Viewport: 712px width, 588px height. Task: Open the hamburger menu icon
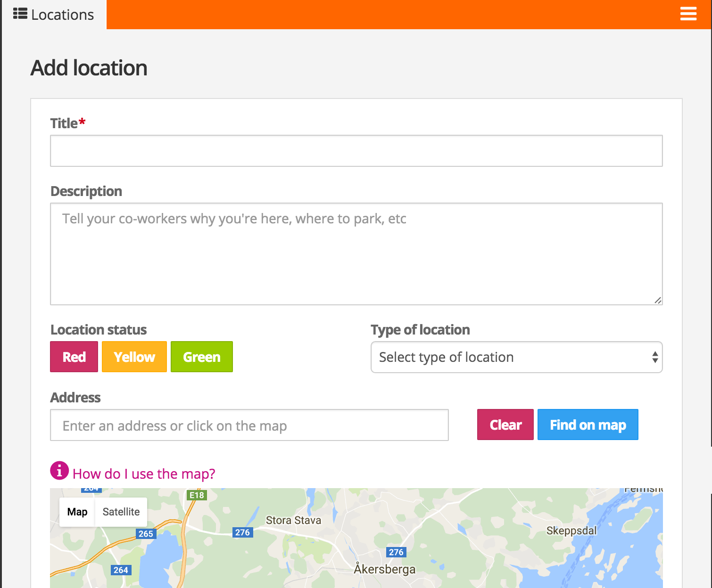pyautogui.click(x=688, y=14)
